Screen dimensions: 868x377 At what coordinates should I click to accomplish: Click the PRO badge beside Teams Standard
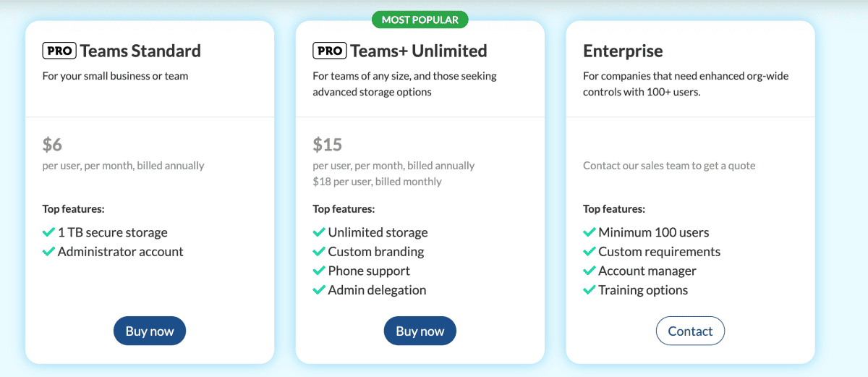click(x=59, y=51)
